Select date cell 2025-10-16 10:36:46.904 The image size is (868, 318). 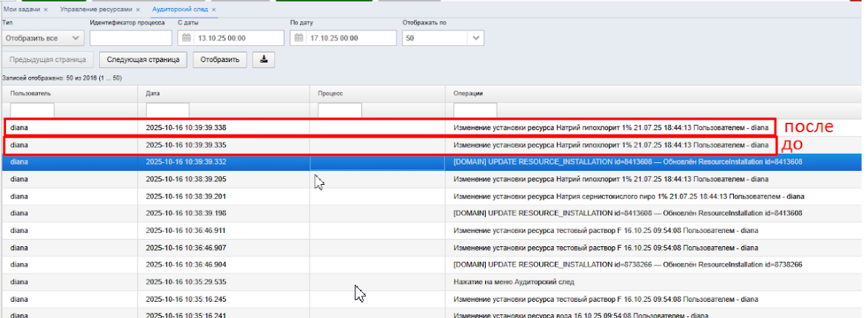(x=186, y=265)
